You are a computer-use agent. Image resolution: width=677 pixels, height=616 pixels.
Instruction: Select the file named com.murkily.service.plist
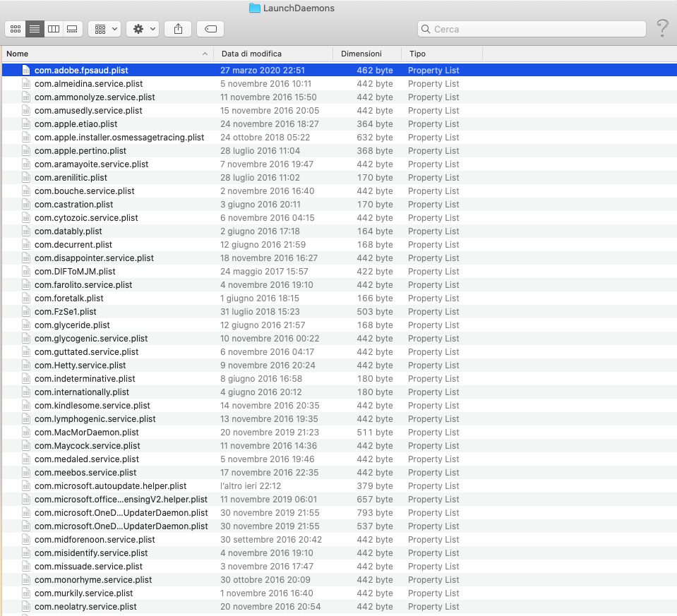point(83,592)
